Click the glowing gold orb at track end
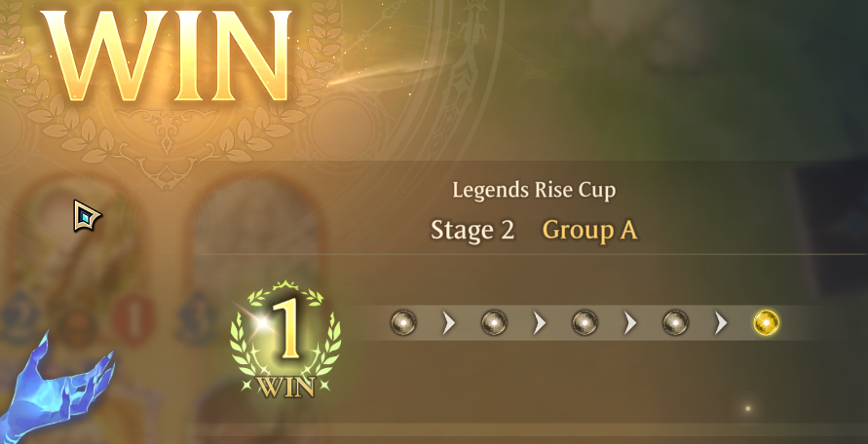This screenshot has height=444, width=868. (x=766, y=322)
